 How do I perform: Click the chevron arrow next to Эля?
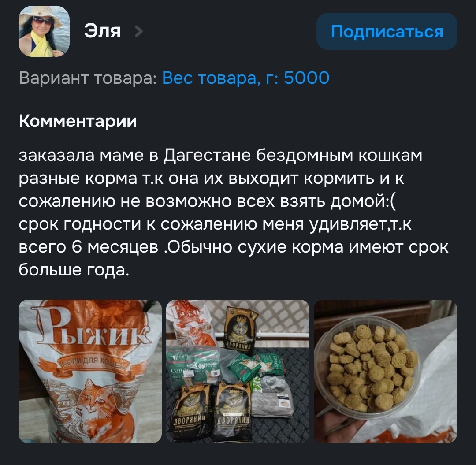tap(139, 31)
